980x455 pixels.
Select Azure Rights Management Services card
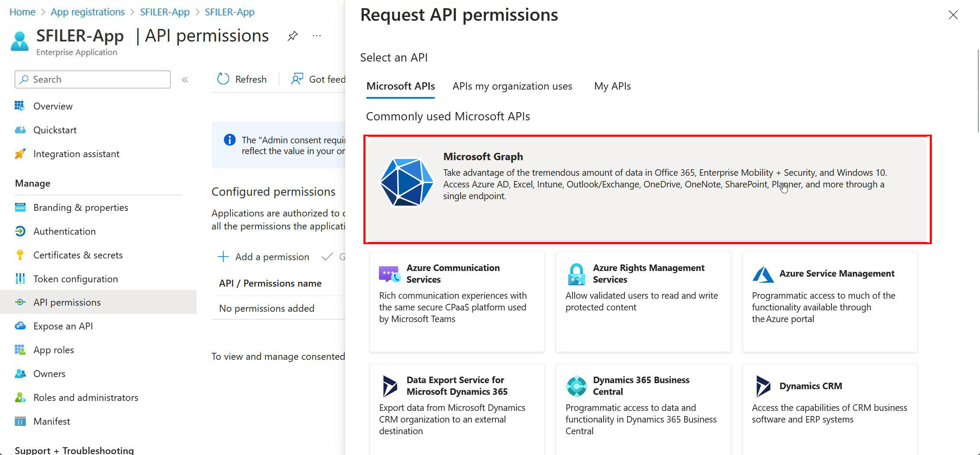(x=644, y=302)
